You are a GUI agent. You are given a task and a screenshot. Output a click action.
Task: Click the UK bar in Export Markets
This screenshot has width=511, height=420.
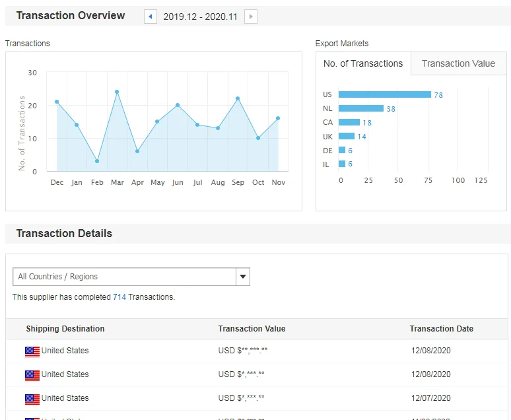coord(347,136)
